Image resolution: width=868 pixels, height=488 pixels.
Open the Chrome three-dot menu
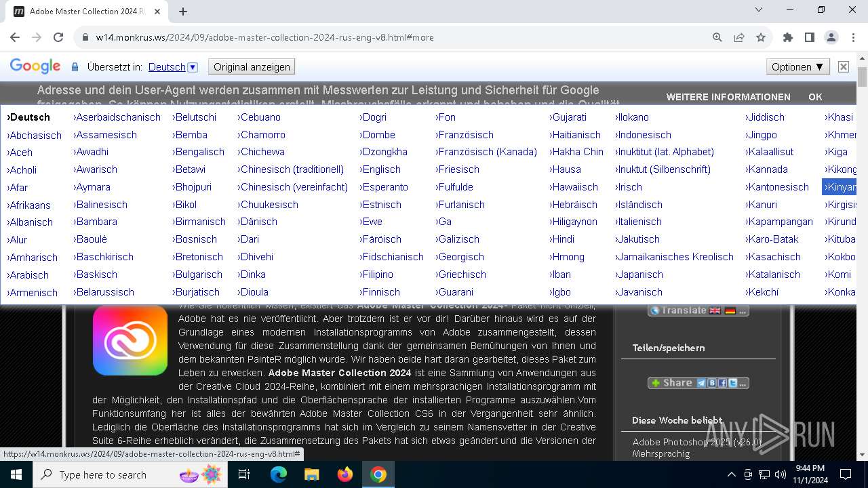tap(853, 38)
